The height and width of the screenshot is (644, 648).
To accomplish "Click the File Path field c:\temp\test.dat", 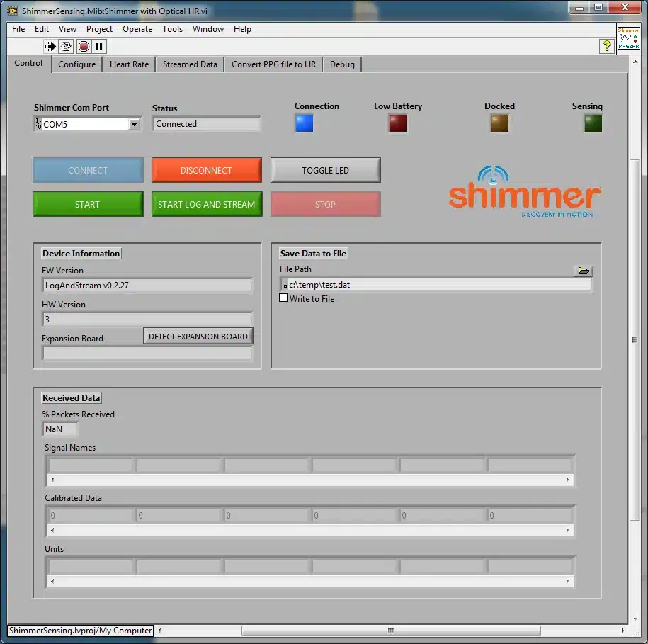I will (x=436, y=285).
